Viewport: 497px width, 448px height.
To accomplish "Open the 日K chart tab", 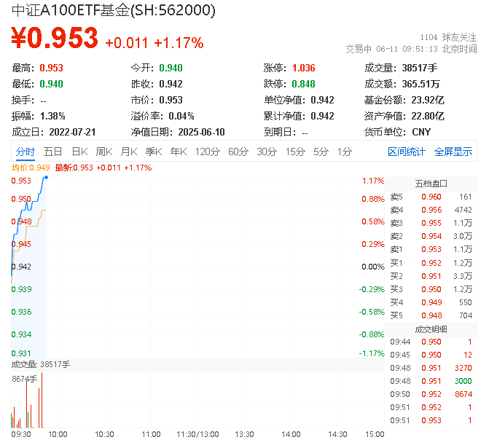I will pyautogui.click(x=79, y=152).
